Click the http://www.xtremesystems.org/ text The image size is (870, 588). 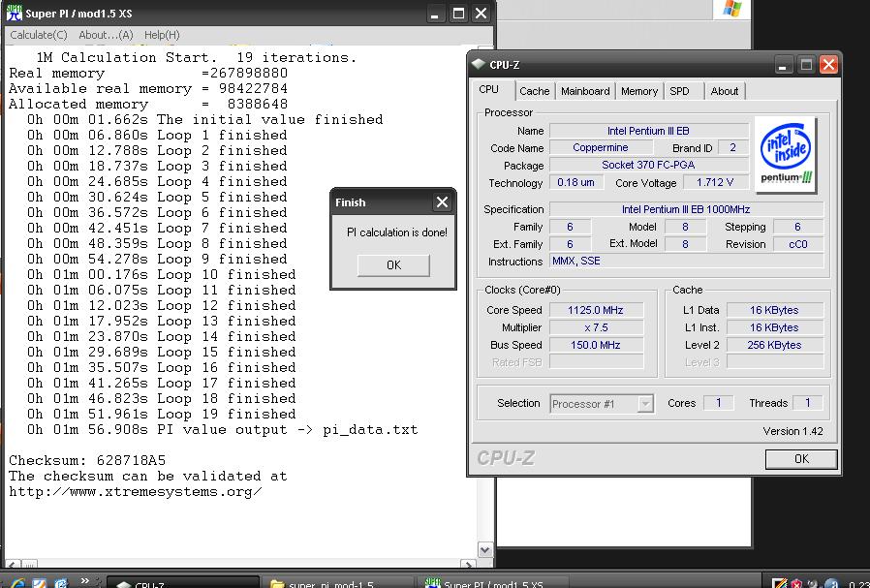(136, 492)
